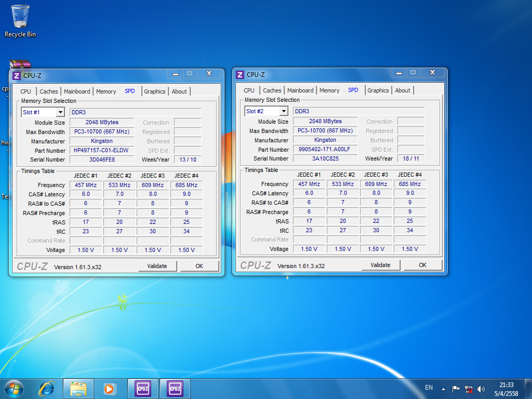532x399 pixels.
Task: Open the Recycle Bin desktop icon
Action: [x=20, y=21]
